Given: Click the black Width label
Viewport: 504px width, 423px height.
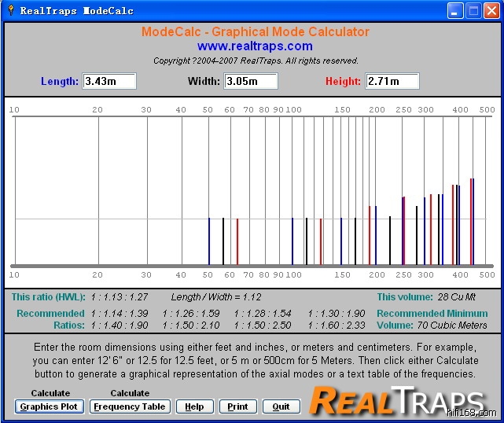Looking at the screenshot, I should [x=204, y=82].
